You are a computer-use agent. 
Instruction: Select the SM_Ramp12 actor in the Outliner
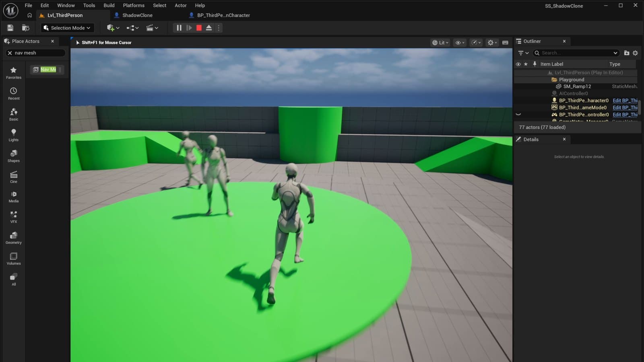(577, 86)
